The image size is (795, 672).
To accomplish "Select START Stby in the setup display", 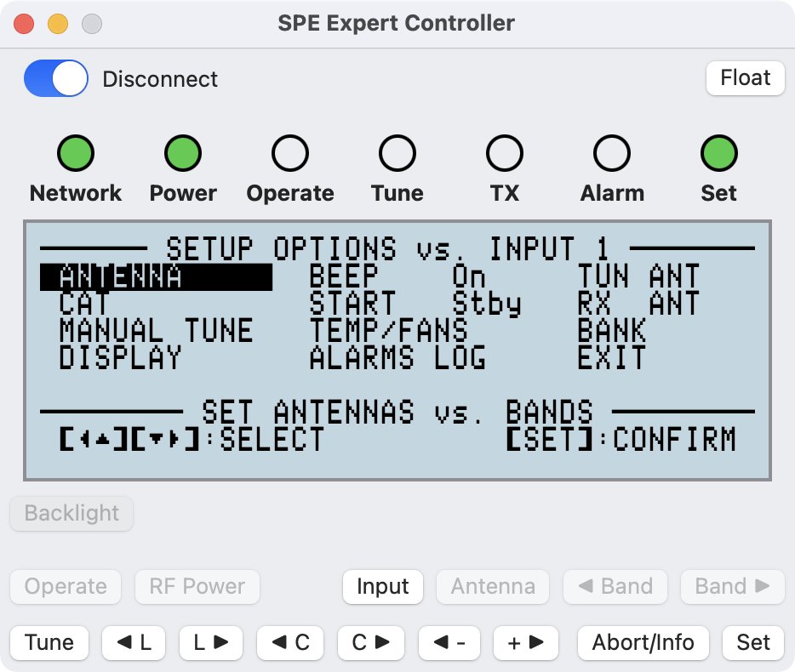I will 415,304.
